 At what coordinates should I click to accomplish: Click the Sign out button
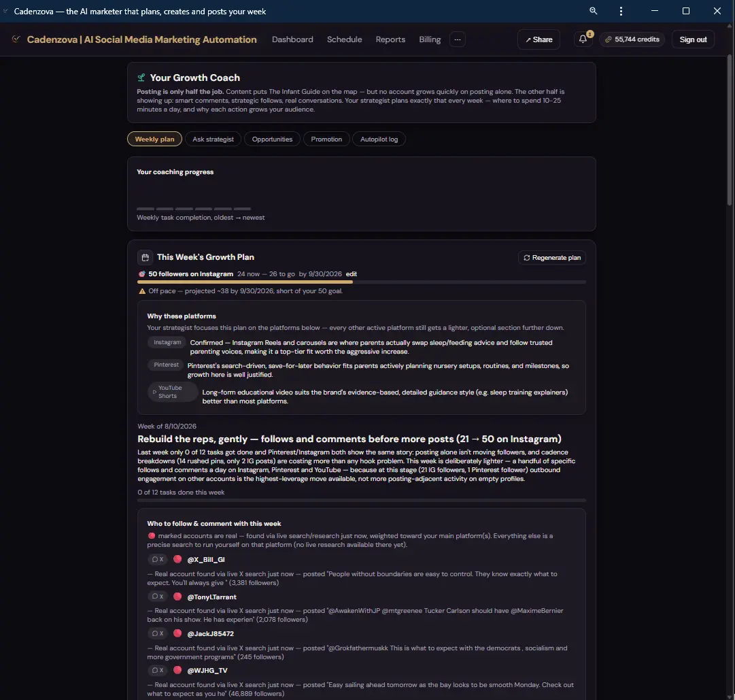tap(694, 40)
